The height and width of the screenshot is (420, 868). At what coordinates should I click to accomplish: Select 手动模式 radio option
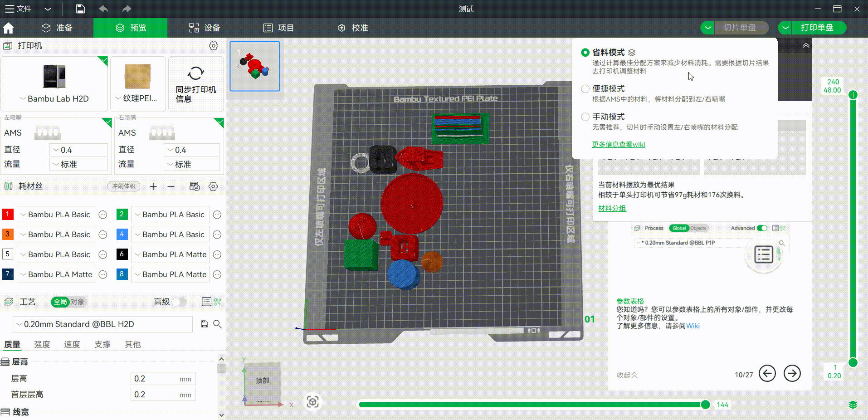(585, 117)
